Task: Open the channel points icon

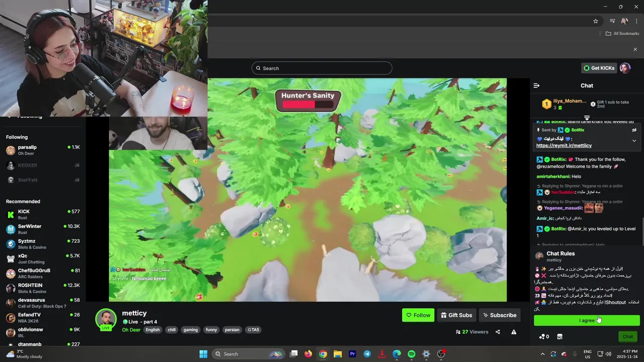Action: click(542, 336)
